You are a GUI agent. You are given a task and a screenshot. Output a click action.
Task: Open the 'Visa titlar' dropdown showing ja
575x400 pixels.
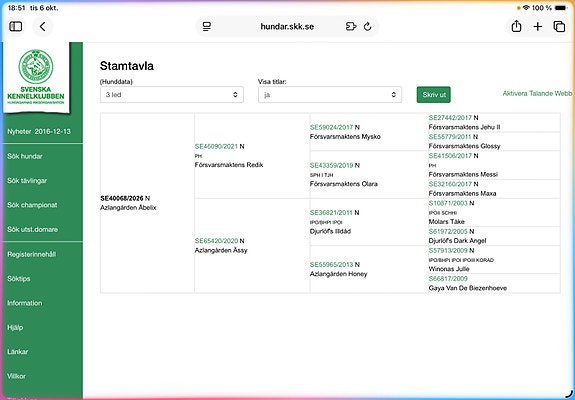(330, 95)
